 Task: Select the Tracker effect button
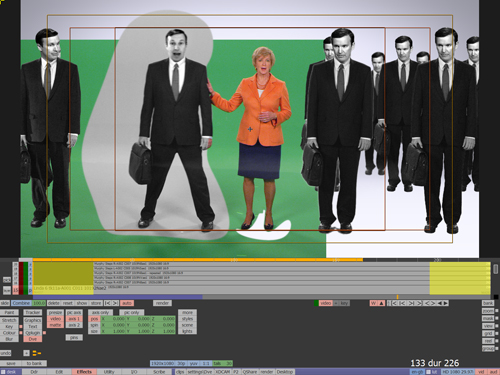[33, 312]
